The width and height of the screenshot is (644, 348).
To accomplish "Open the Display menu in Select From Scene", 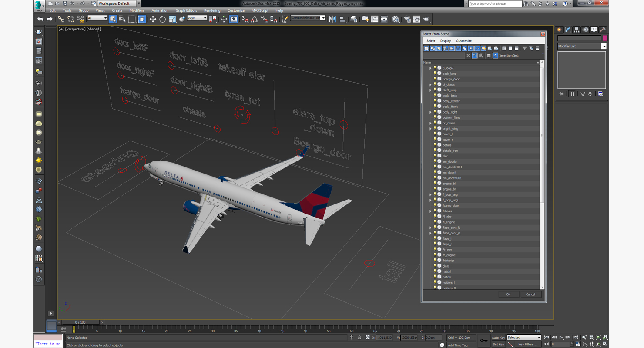I will coord(446,41).
